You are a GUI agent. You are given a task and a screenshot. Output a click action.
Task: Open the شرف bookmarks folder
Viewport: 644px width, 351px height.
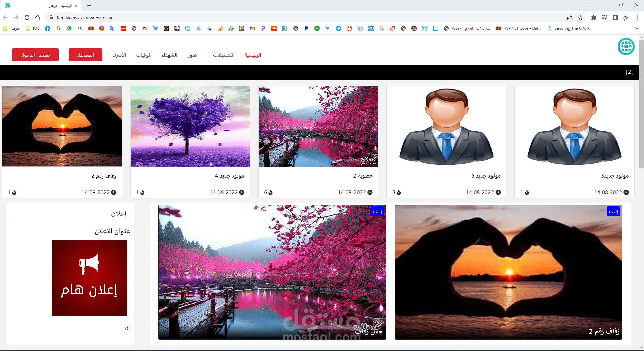(11, 28)
